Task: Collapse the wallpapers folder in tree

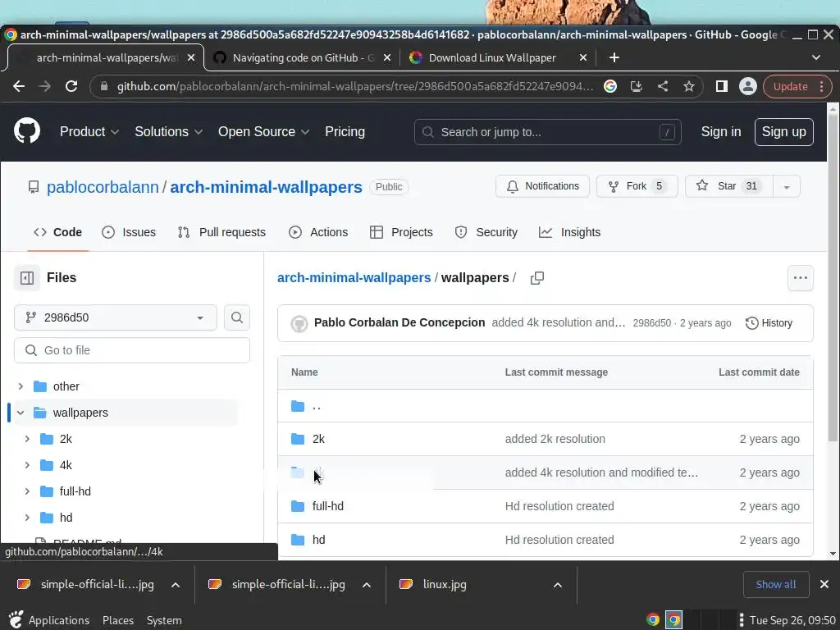Action: coord(21,413)
